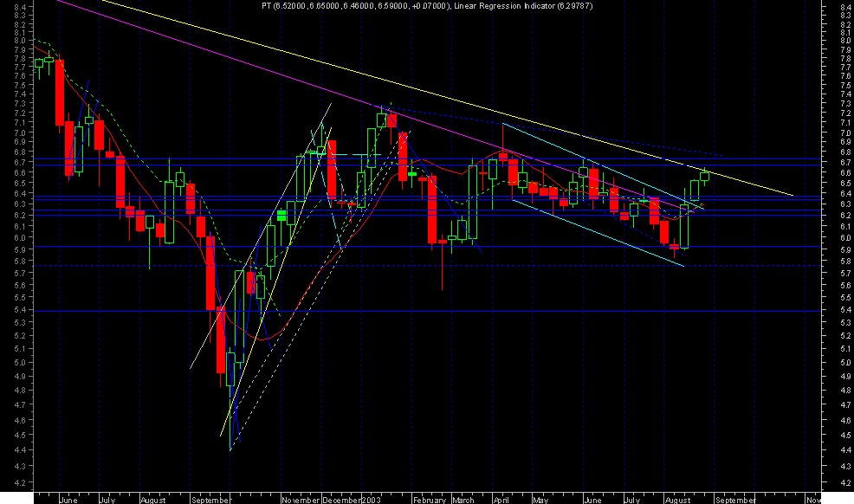Select the white solid trendline rising from September
The height and width of the screenshot is (504, 854).
coord(261,236)
